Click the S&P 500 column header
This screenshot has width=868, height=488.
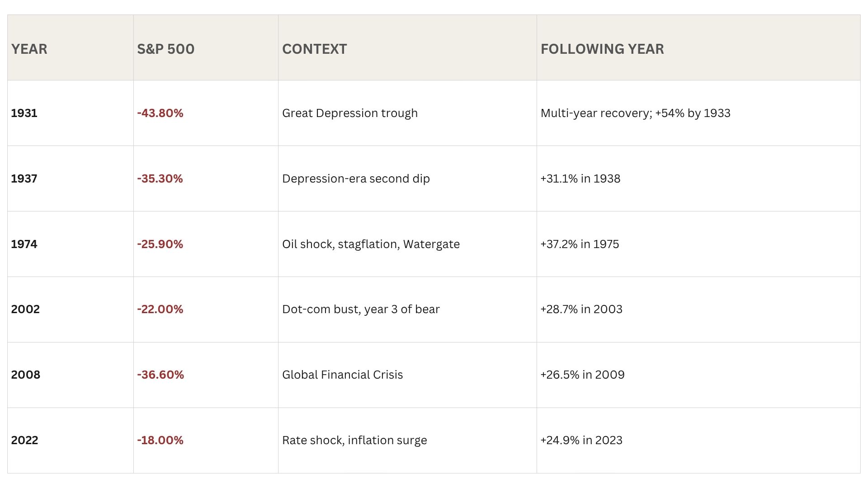pyautogui.click(x=165, y=49)
